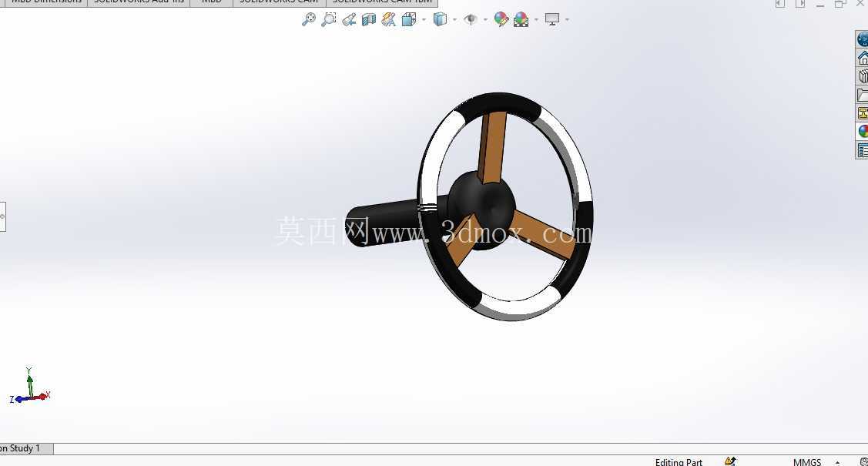
Task: Click the Display Style cube icon
Action: click(x=440, y=19)
